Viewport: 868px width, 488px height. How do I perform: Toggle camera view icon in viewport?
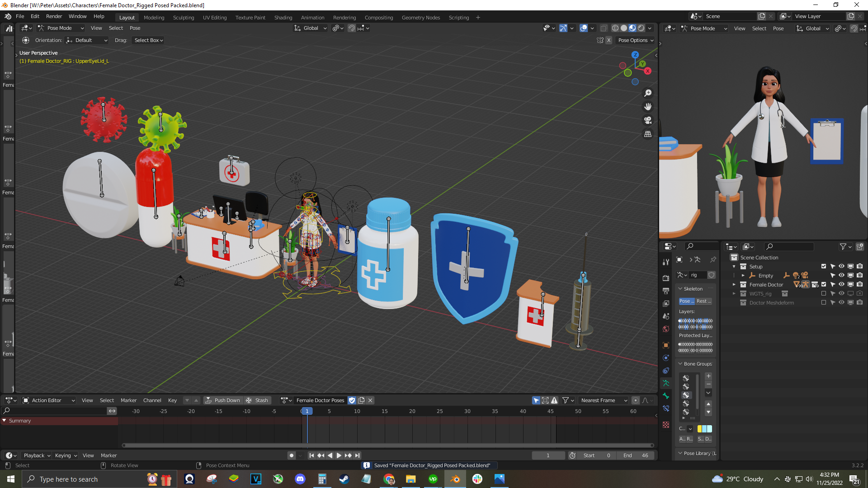point(648,120)
